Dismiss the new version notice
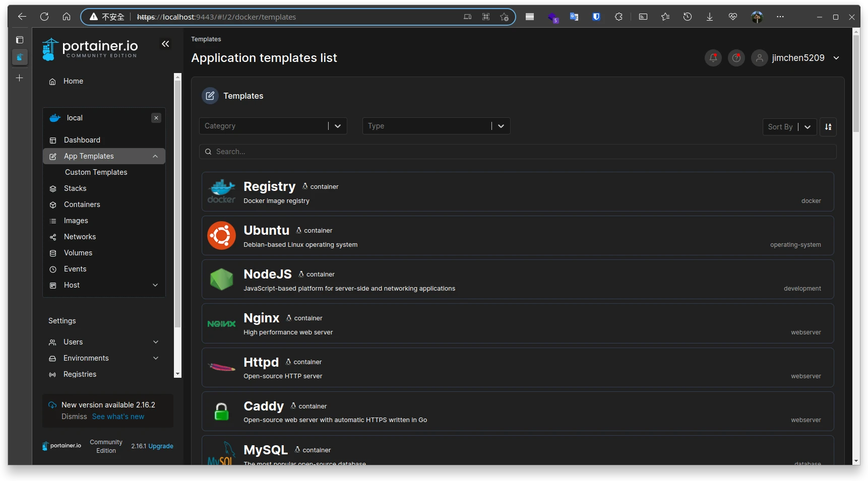868x481 pixels. pos(74,417)
